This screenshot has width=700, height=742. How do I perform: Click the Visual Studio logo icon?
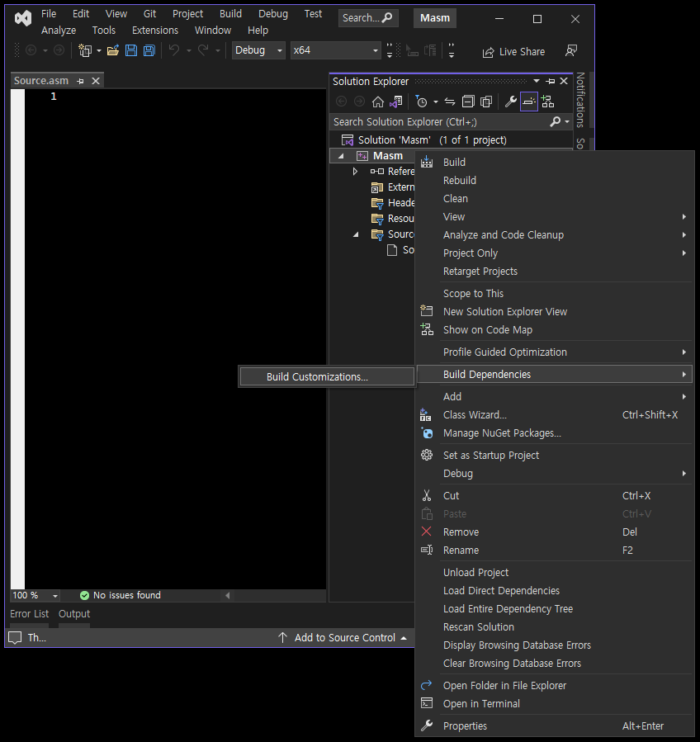(x=23, y=18)
